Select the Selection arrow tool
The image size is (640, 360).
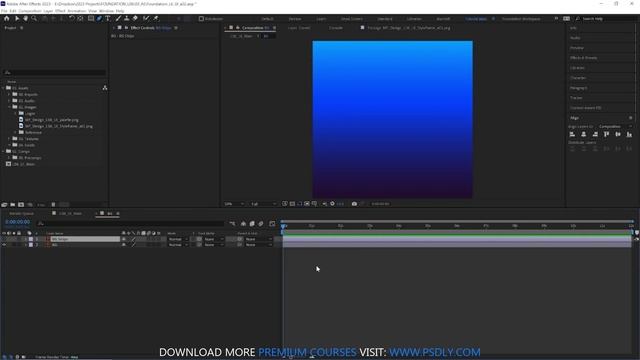[x=17, y=18]
